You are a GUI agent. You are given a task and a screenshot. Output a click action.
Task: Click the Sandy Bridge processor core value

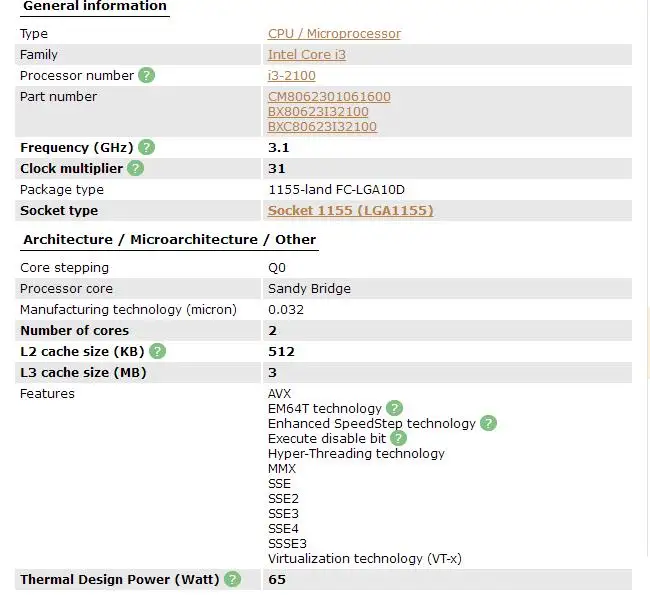click(x=309, y=289)
